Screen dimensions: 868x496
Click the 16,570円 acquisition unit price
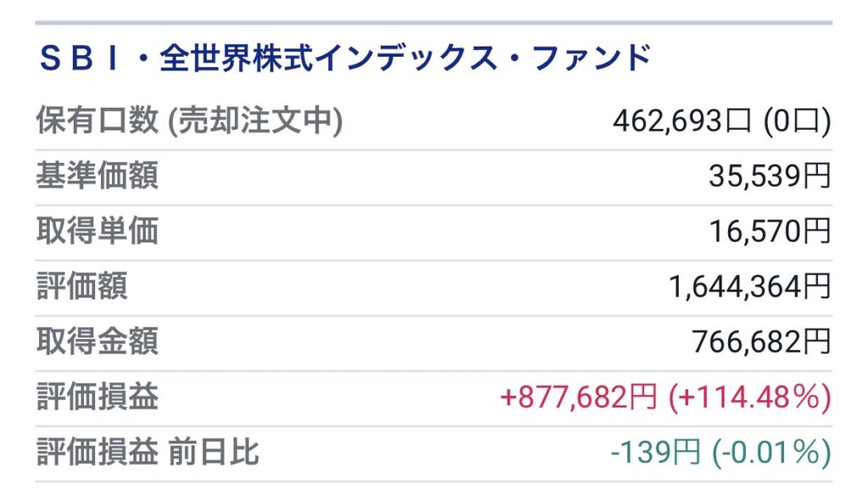click(x=770, y=231)
